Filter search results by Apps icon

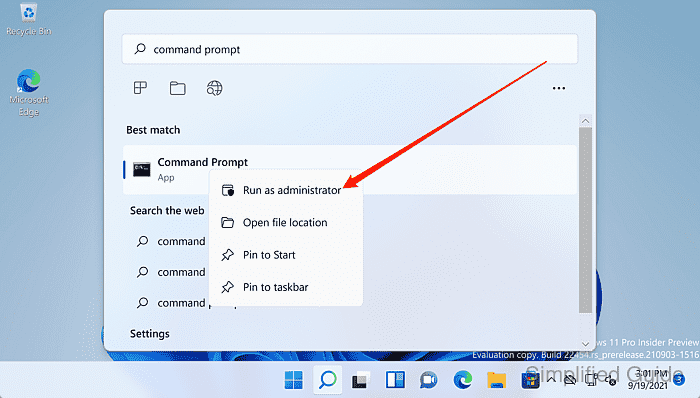140,88
